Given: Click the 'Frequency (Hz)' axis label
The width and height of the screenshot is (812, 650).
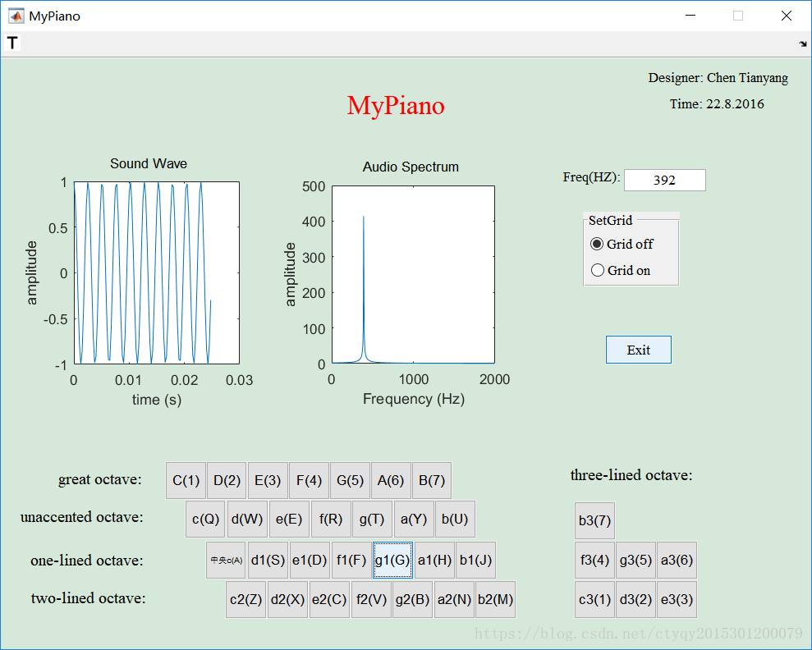Looking at the screenshot, I should point(414,399).
